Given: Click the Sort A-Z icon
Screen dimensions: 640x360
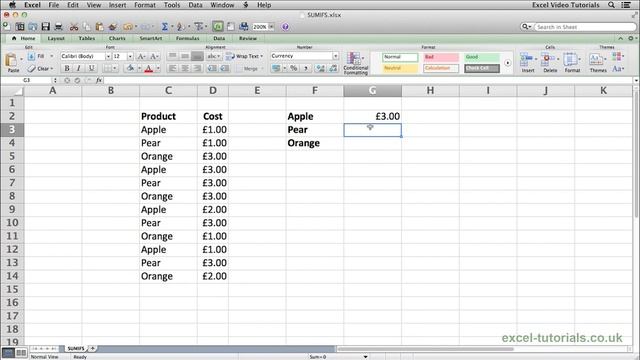Looking at the screenshot, I should click(180, 27).
